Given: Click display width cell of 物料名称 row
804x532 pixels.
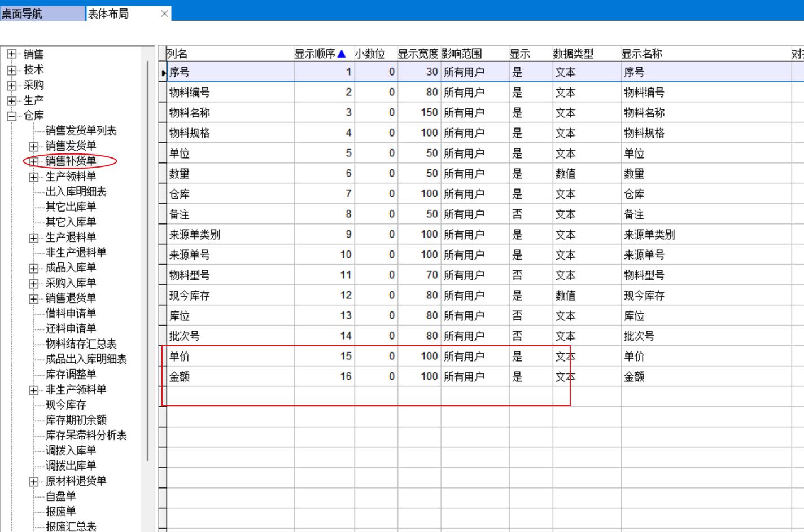Looking at the screenshot, I should (419, 113).
